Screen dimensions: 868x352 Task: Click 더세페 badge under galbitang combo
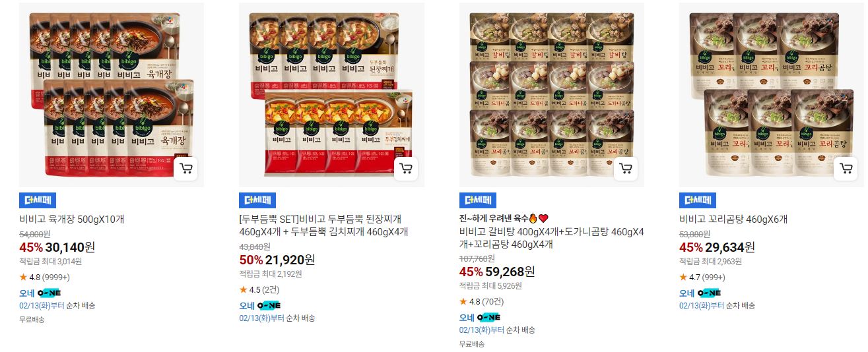477,200
